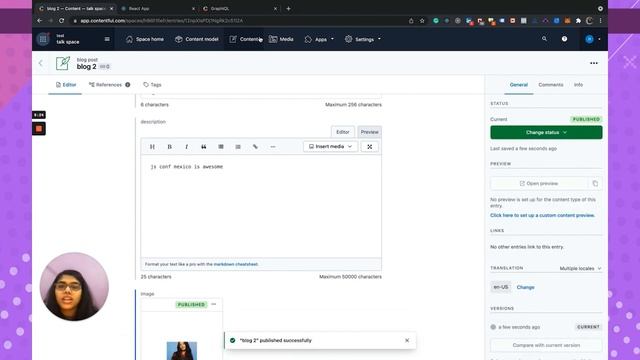Insert an unordered list in description
This screenshot has height=360, width=640.
click(x=221, y=147)
